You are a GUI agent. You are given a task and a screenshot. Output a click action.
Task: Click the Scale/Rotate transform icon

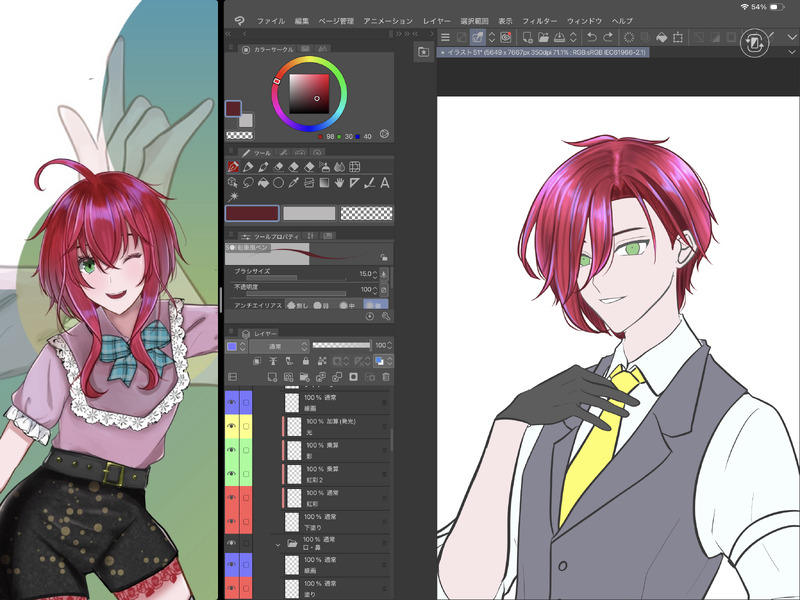coord(678,37)
